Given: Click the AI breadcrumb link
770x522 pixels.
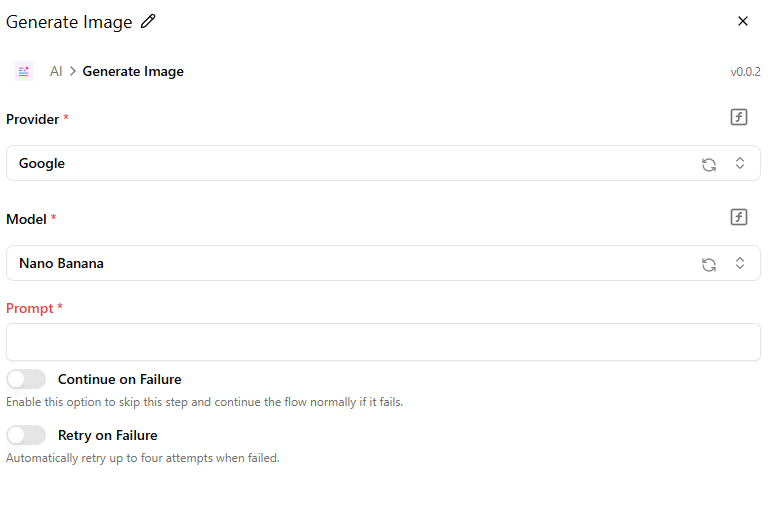Looking at the screenshot, I should click(x=56, y=71).
